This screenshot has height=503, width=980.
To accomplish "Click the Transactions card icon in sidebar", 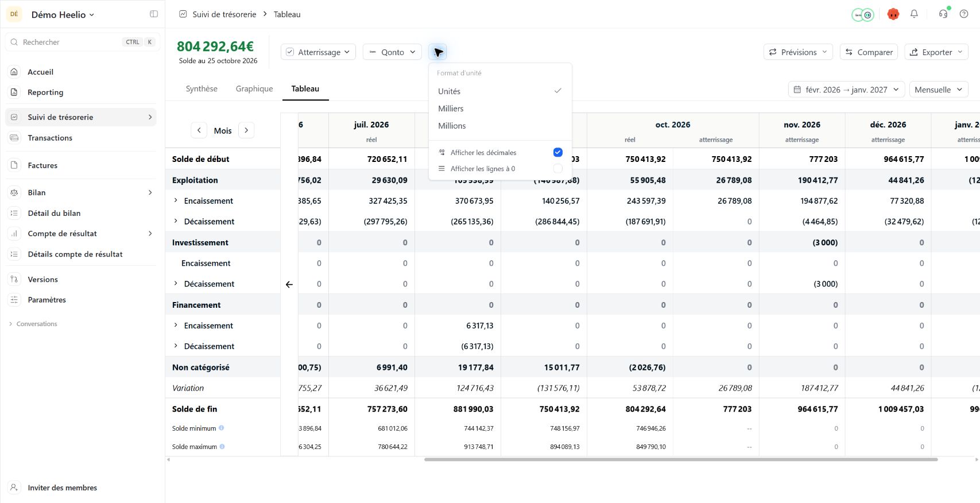I will coord(14,138).
